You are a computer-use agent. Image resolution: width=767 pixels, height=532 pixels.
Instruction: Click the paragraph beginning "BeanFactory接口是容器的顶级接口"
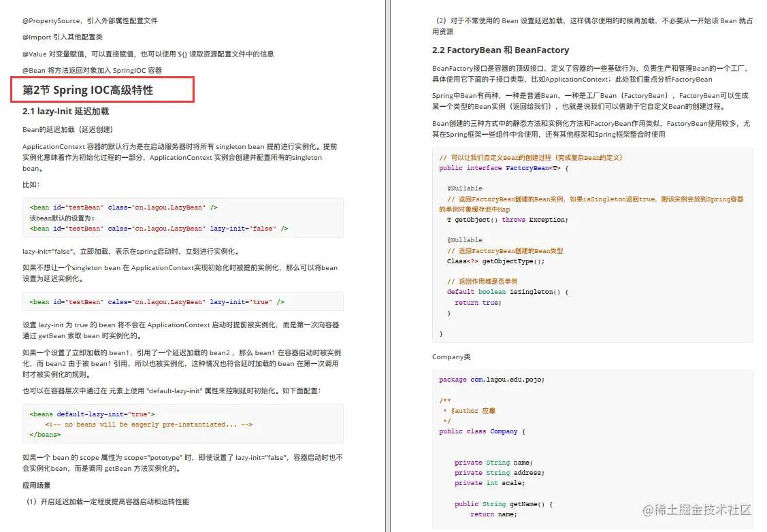point(591,74)
